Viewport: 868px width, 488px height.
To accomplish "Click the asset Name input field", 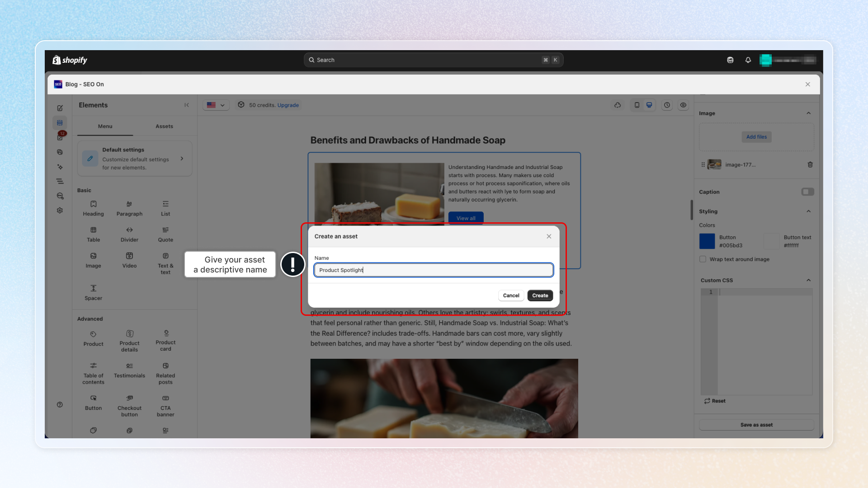I will pos(434,270).
